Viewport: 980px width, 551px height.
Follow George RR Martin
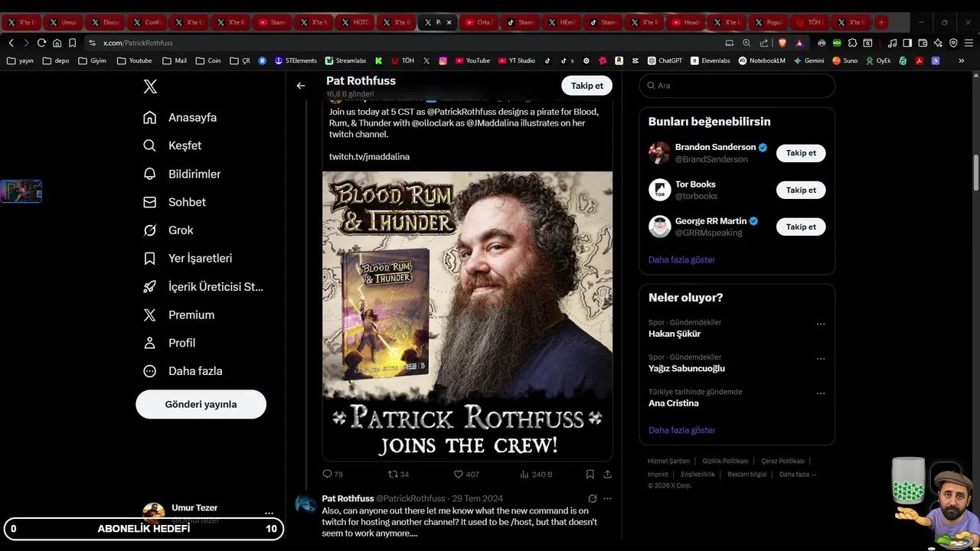pos(801,227)
